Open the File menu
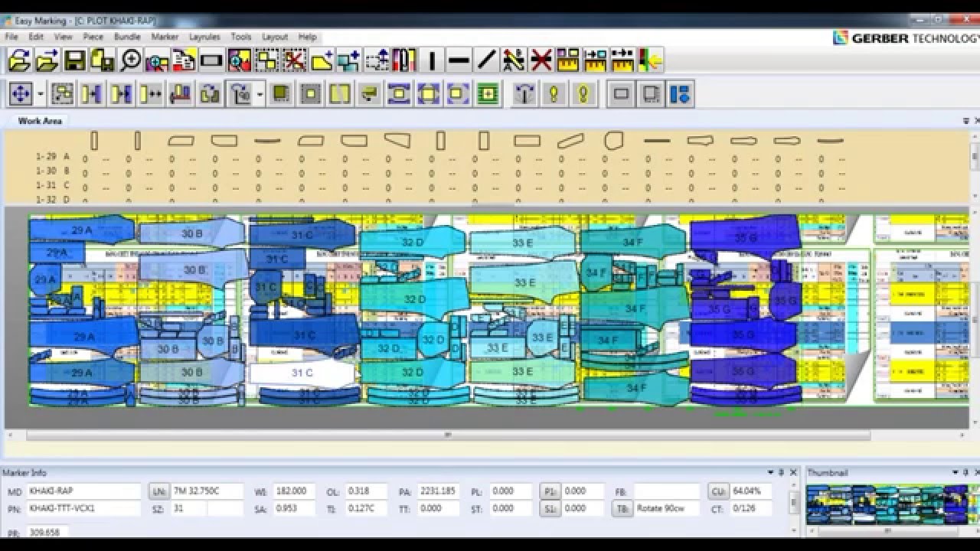 tap(11, 37)
